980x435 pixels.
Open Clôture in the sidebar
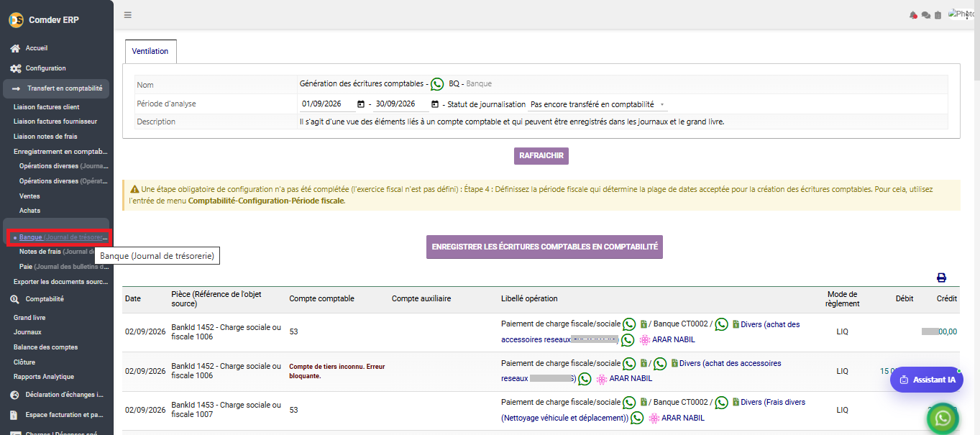(x=24, y=362)
